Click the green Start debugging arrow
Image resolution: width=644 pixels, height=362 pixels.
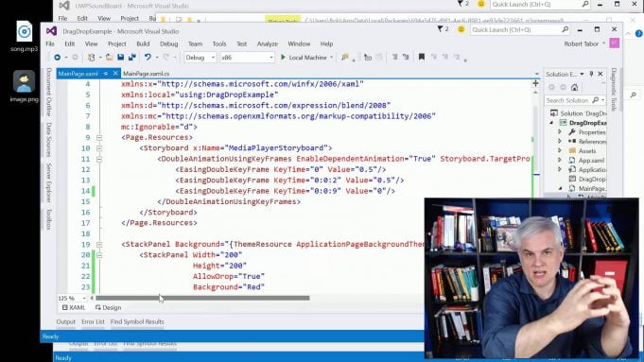(283, 58)
